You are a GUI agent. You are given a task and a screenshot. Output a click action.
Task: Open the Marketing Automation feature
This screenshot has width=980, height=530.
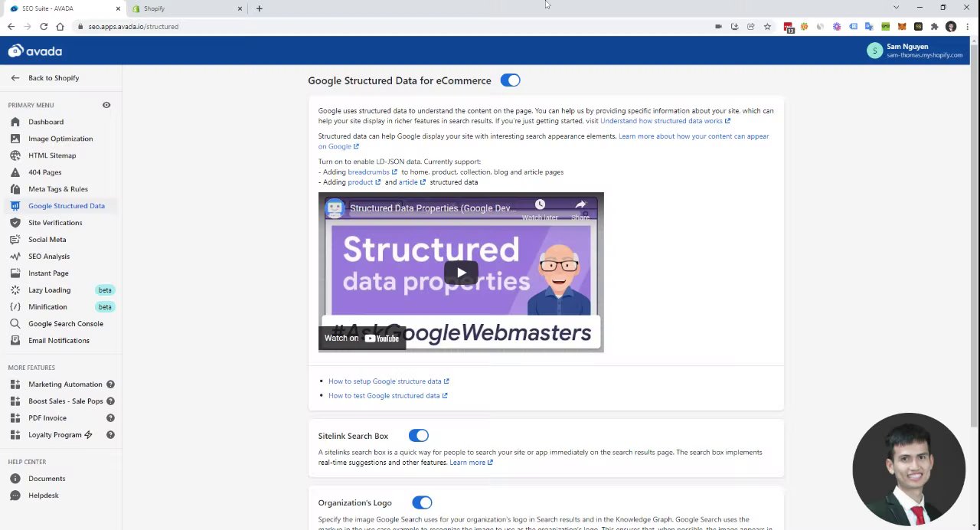point(65,384)
